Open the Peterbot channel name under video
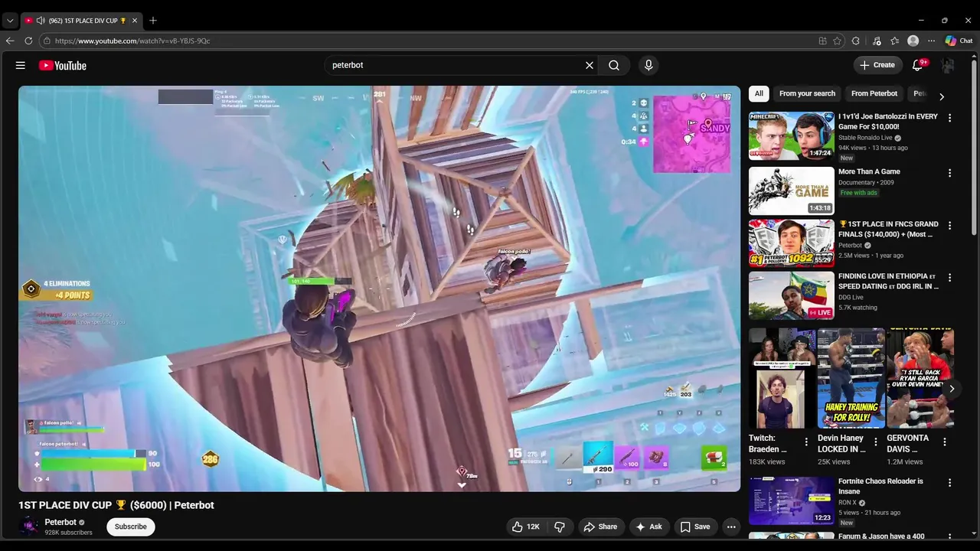This screenshot has height=551, width=980. (60, 522)
